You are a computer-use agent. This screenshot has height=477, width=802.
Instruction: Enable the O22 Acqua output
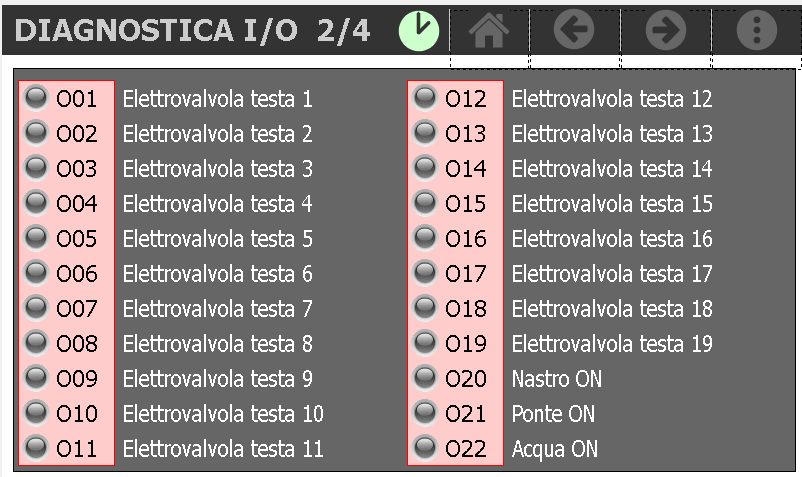(426, 448)
